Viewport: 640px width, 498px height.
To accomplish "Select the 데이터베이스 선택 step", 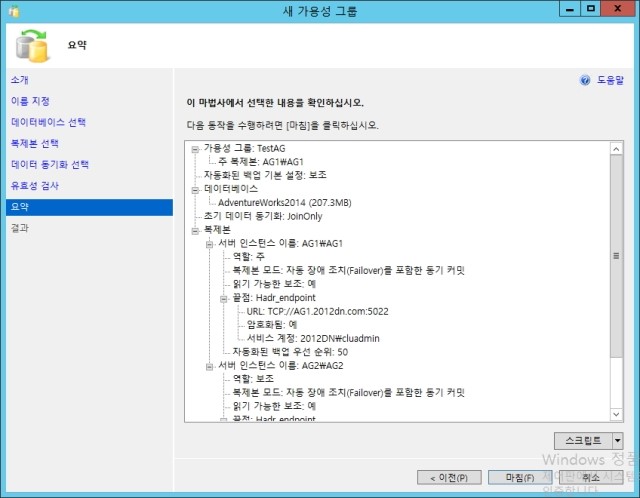I will [48, 122].
